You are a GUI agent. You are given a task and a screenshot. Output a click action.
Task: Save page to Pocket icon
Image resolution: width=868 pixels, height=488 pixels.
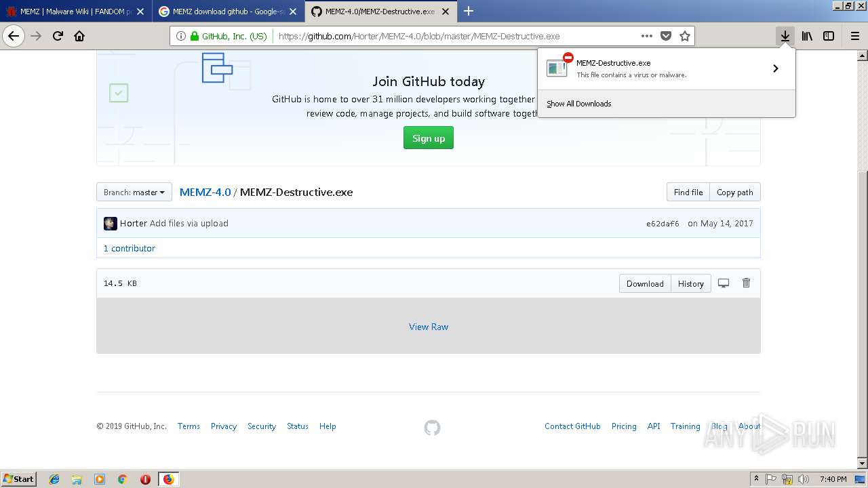point(666,37)
